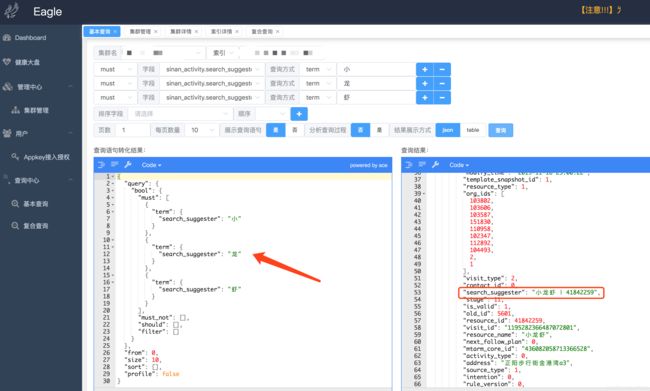Fold the org_ids array at line 39
This screenshot has width=650, height=391.
coord(424,194)
